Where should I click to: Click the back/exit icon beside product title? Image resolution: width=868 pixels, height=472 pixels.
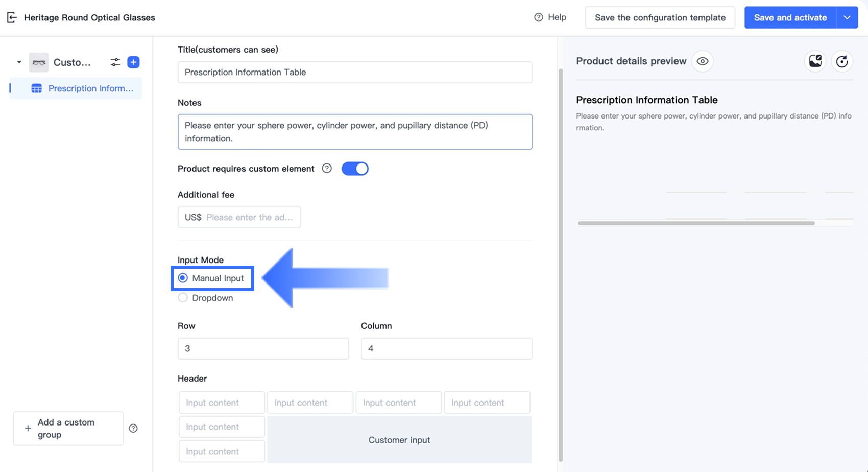[12, 17]
